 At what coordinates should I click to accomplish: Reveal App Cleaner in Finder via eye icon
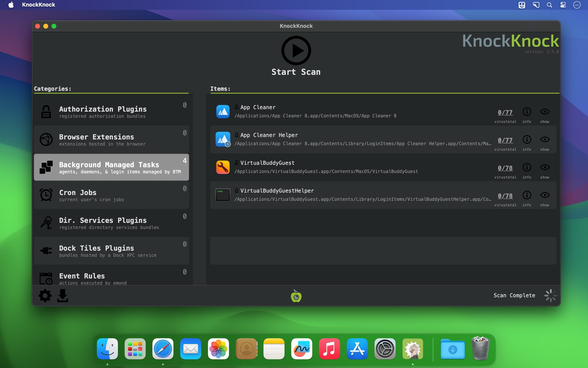tap(545, 112)
